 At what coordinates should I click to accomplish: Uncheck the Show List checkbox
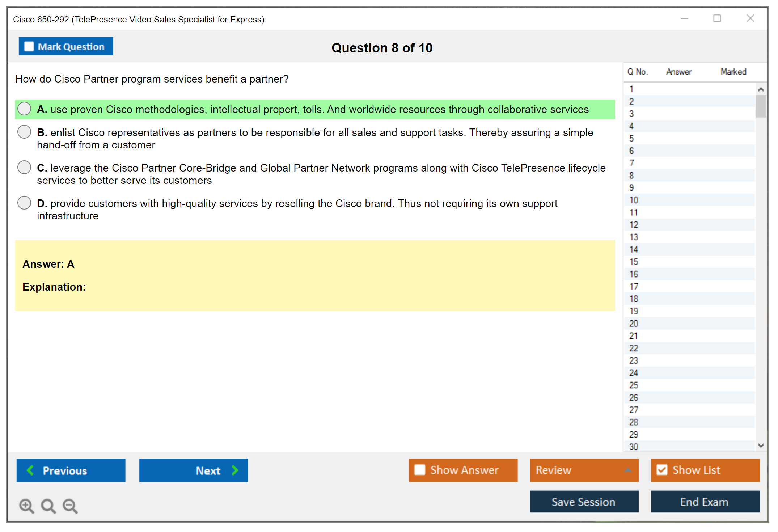tap(662, 470)
